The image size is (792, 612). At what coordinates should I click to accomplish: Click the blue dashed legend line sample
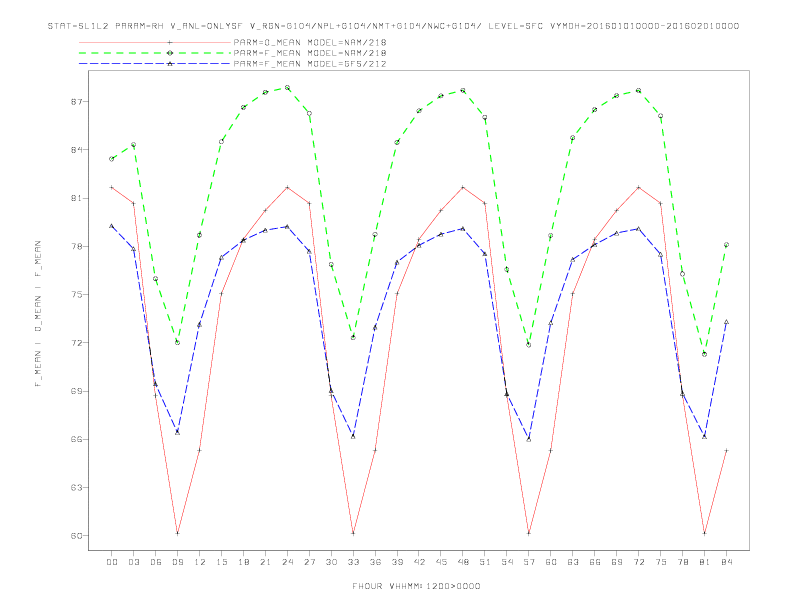click(x=155, y=64)
